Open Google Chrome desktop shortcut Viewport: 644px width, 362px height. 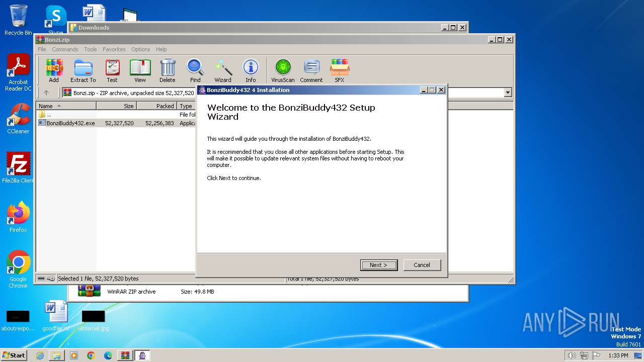18,269
